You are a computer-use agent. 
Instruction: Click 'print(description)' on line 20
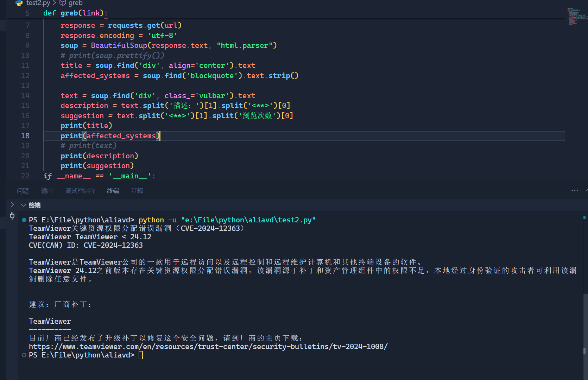(99, 156)
